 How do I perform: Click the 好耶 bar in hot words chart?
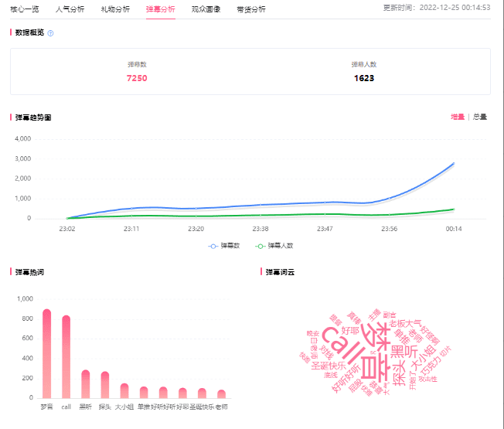(182, 393)
